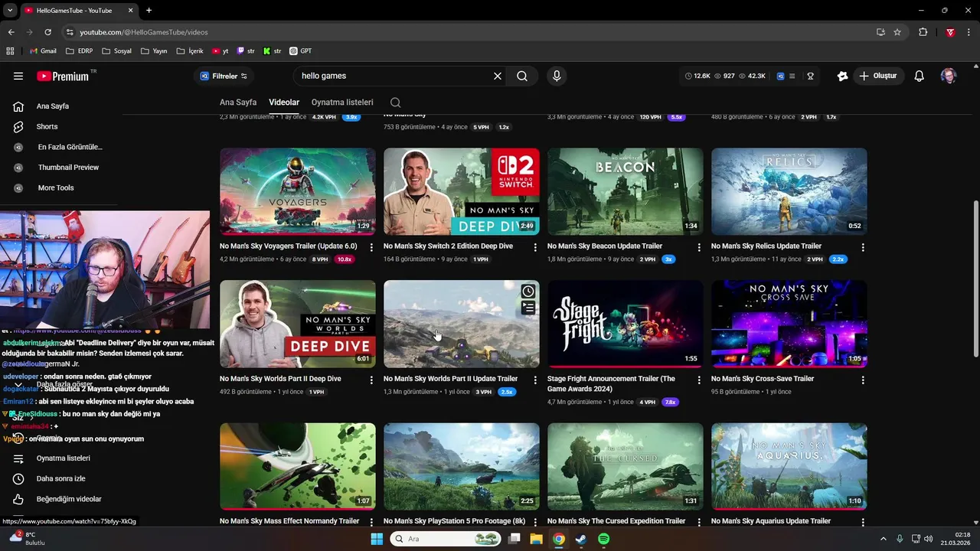Open No Man's Sky Beacon Update Trailer title
Screen dimensions: 980x551
tap(605, 246)
